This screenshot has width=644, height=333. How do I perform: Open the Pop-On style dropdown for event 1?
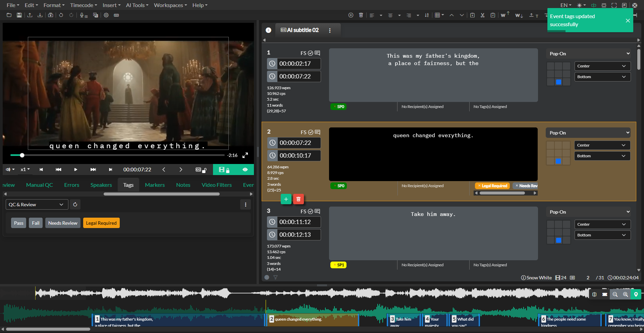click(x=588, y=53)
